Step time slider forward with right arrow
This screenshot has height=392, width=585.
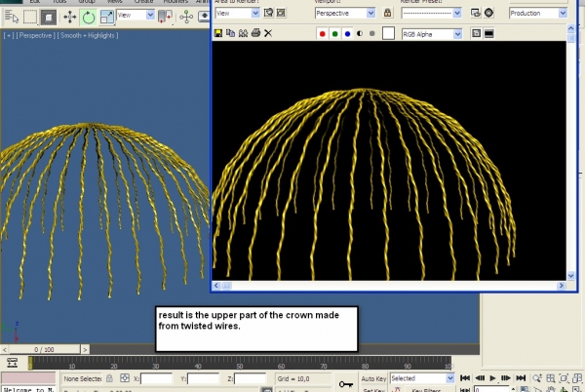85,349
